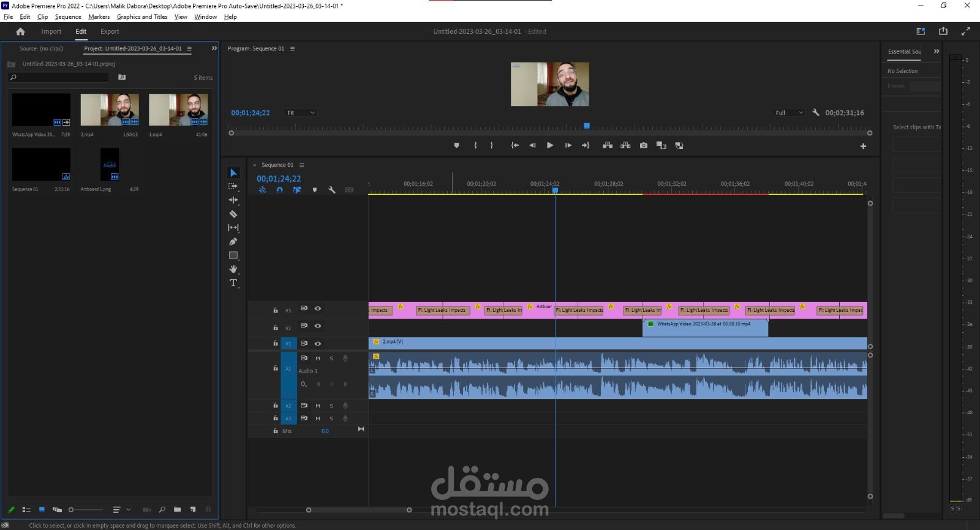Hide the V1 track output eye
This screenshot has height=530, width=980.
(318, 343)
